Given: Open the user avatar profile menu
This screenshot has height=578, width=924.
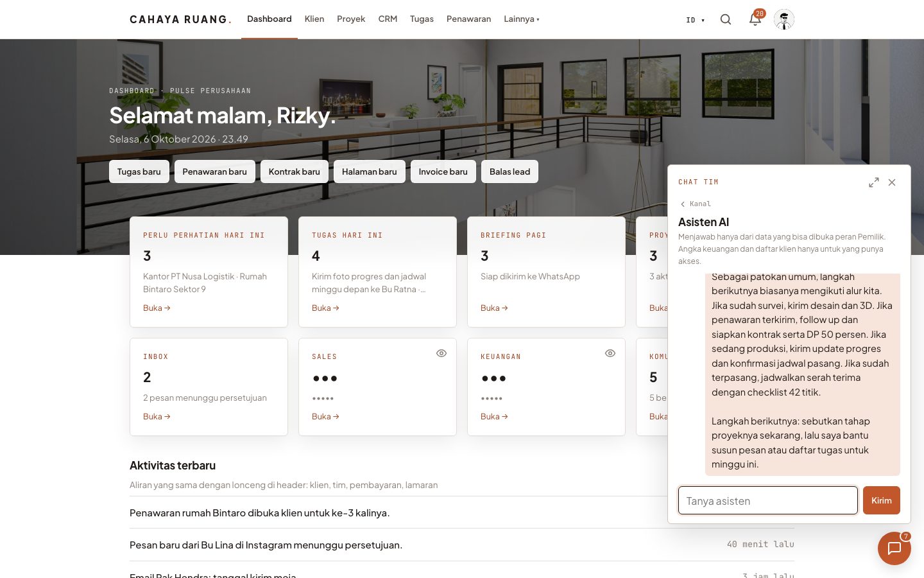Looking at the screenshot, I should (784, 19).
